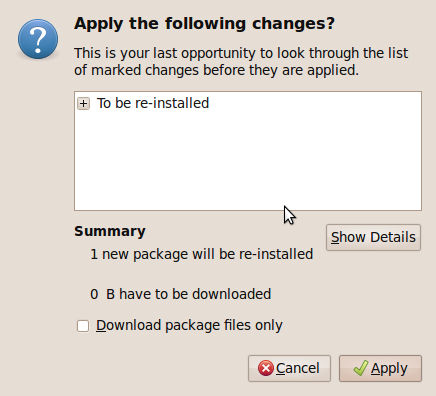The height and width of the screenshot is (396, 436).
Task: Click the bold Summary heading
Action: tap(110, 231)
